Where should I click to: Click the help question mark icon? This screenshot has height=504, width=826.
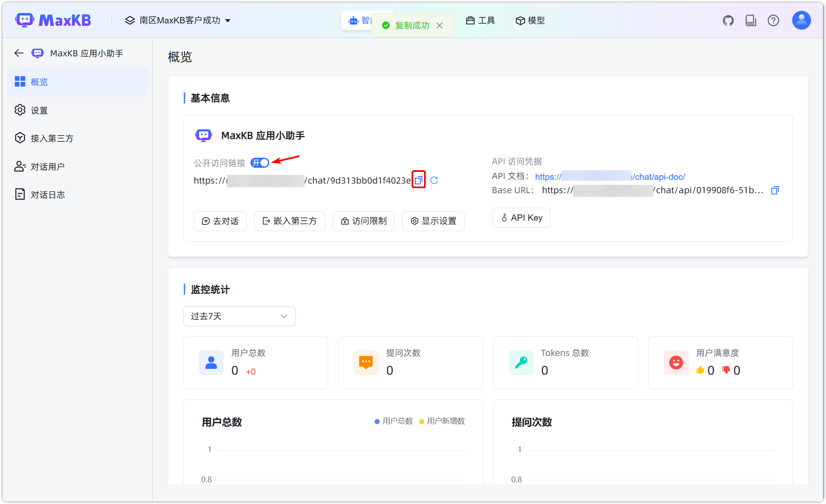[x=773, y=20]
